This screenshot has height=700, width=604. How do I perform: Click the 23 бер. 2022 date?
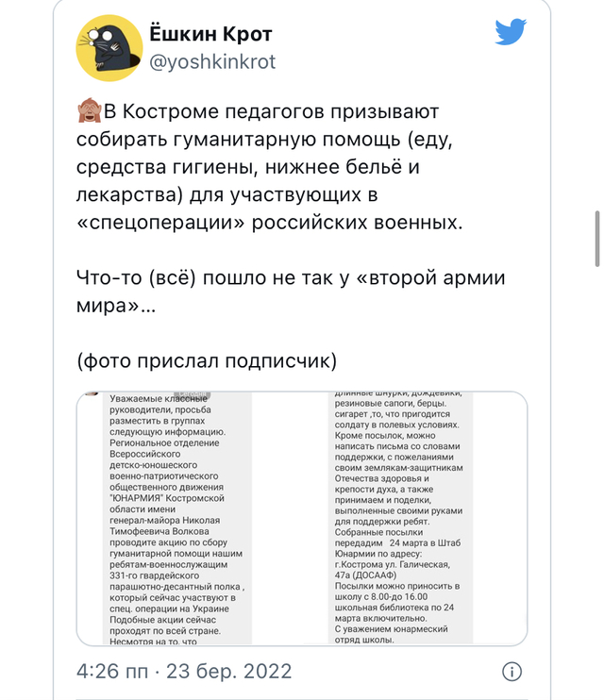(x=226, y=672)
